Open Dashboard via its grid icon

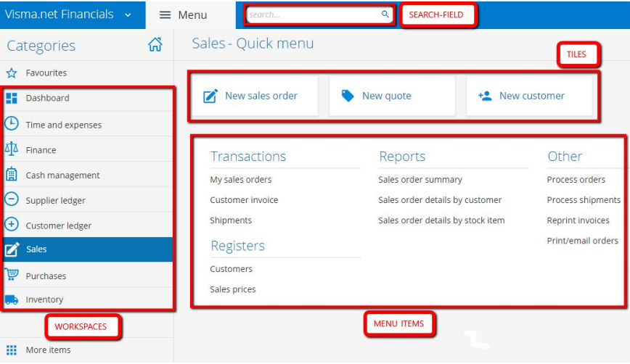[x=12, y=98]
